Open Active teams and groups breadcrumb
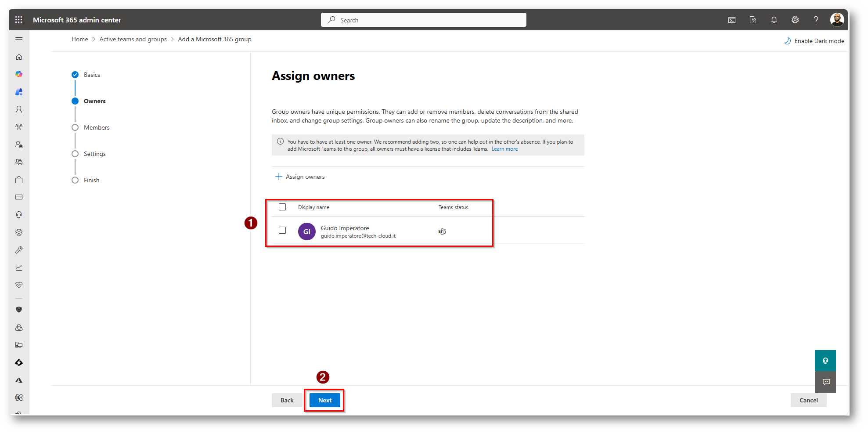868x434 pixels. click(x=133, y=39)
